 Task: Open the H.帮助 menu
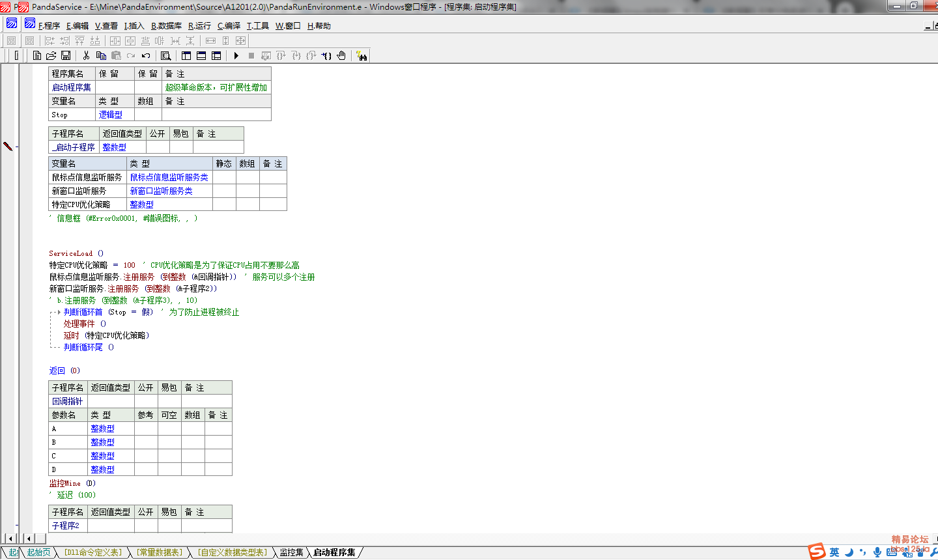pyautogui.click(x=319, y=26)
